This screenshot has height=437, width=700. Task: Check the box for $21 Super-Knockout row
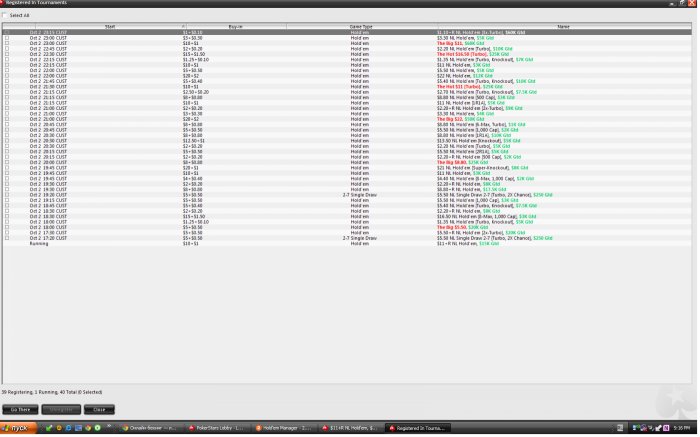click(7, 168)
